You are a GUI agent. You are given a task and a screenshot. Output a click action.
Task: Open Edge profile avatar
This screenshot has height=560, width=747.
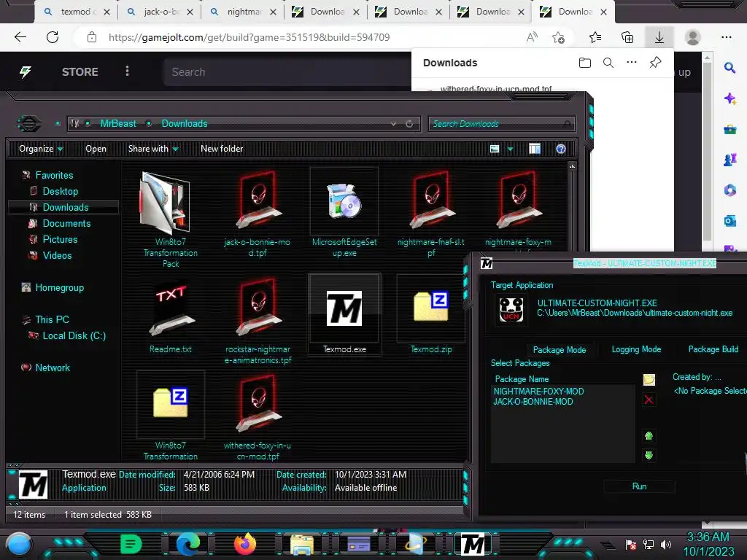pyautogui.click(x=693, y=37)
